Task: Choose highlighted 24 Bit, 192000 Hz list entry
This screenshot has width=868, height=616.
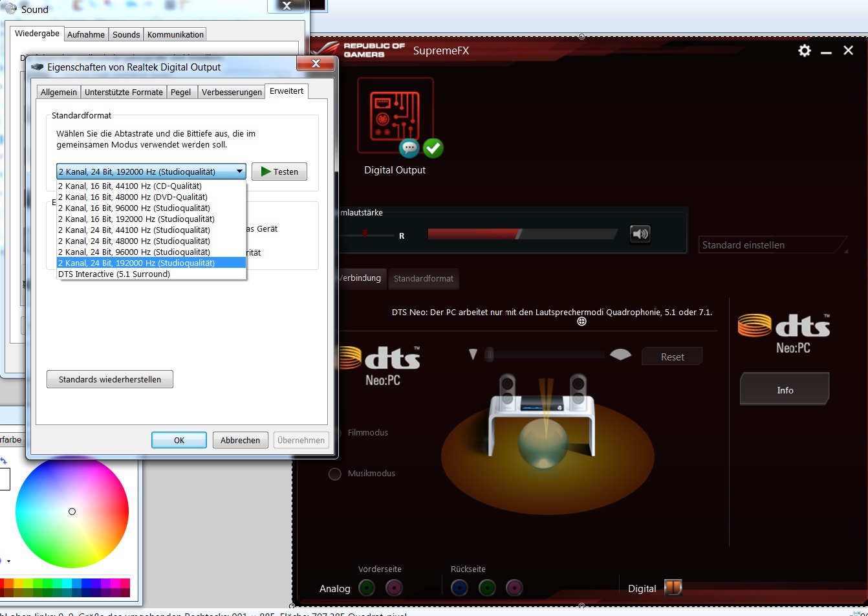Action: [x=151, y=263]
